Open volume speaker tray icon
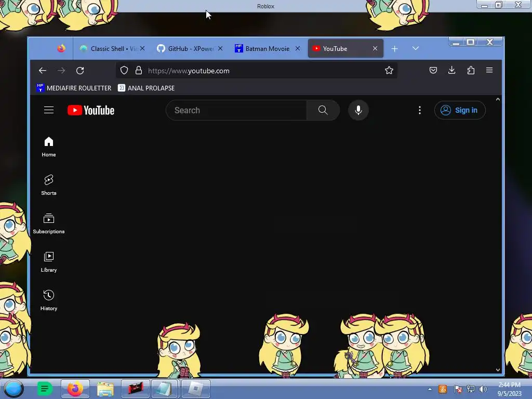Image resolution: width=532 pixels, height=399 pixels. [x=483, y=389]
